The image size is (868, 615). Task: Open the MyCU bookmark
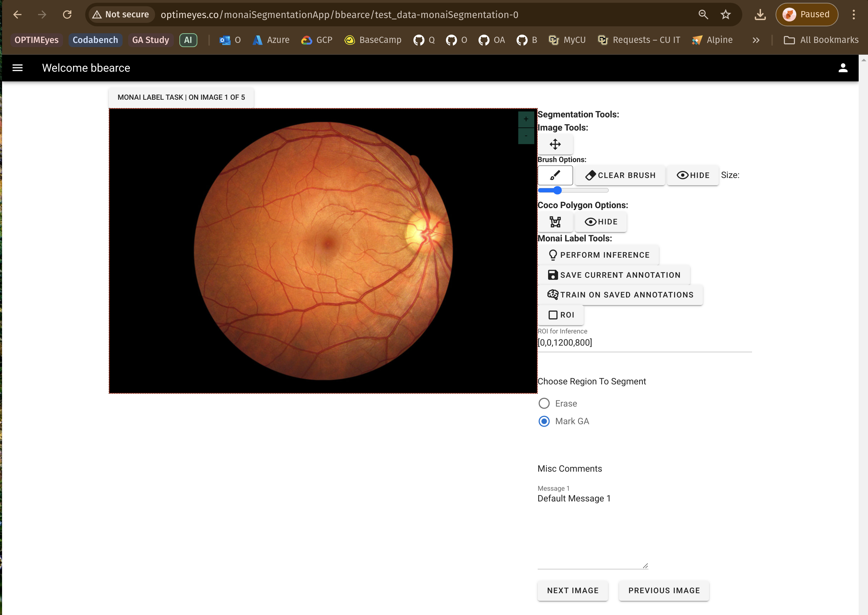(x=567, y=40)
